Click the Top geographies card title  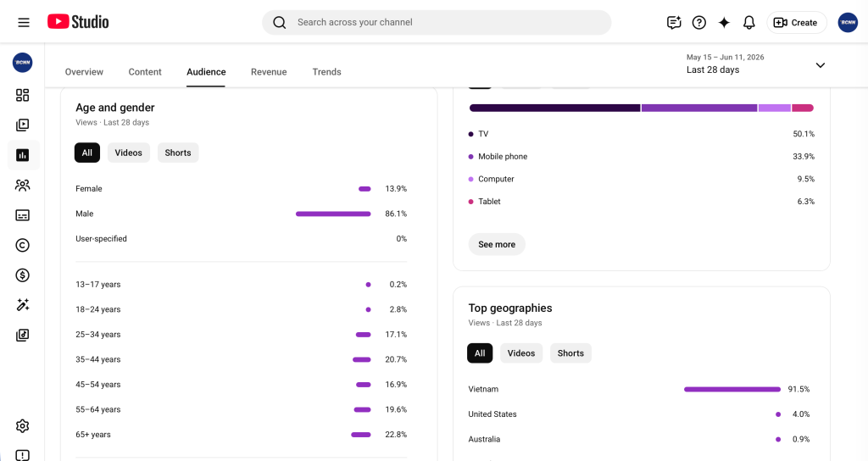[x=509, y=308]
